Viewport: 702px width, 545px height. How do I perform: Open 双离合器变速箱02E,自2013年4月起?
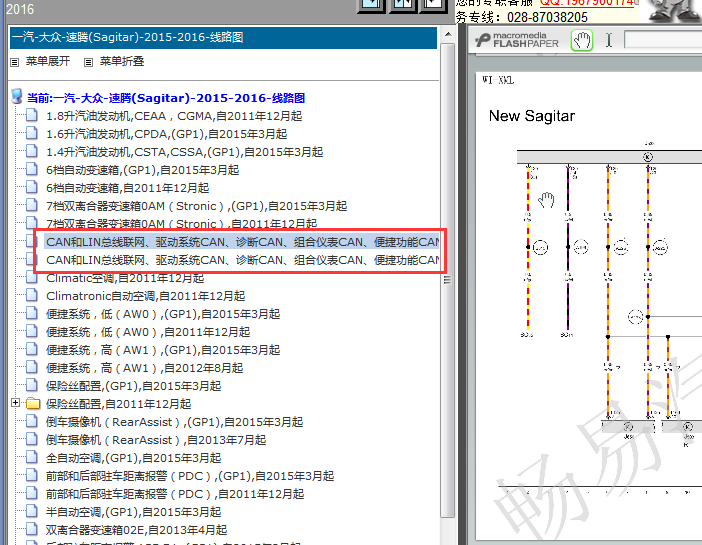(x=137, y=530)
